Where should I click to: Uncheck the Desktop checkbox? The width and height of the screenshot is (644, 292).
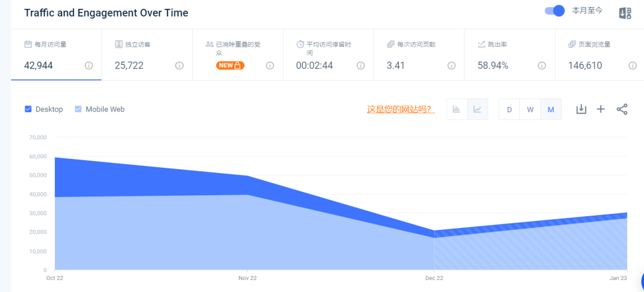[28, 109]
